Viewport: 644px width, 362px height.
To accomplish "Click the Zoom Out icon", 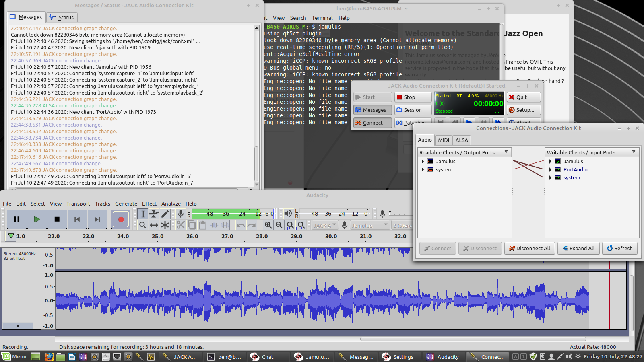I will pyautogui.click(x=279, y=225).
